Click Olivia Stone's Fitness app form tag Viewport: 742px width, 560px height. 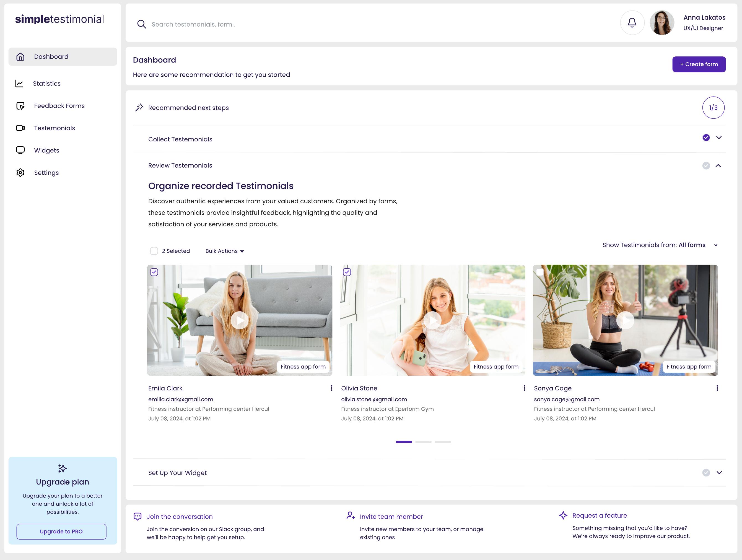tap(496, 367)
